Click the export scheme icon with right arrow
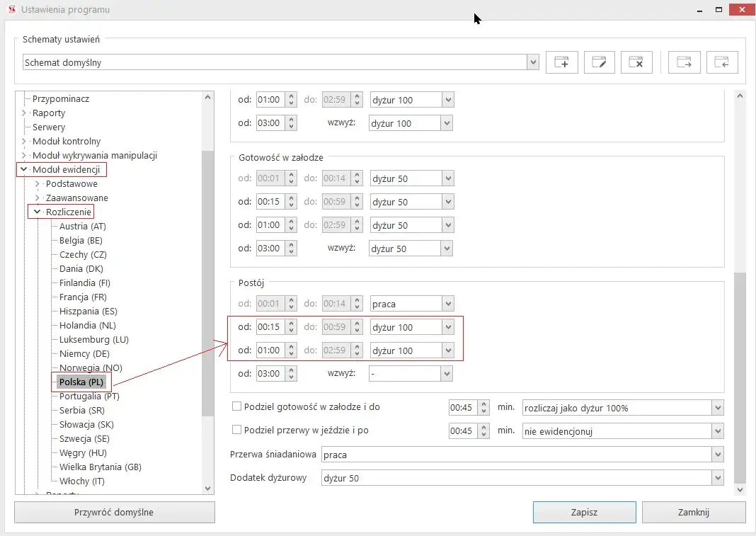The image size is (756, 536). 684,62
